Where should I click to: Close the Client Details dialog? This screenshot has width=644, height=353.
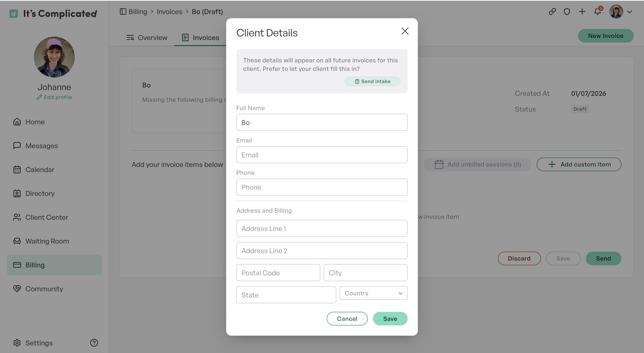(x=405, y=31)
